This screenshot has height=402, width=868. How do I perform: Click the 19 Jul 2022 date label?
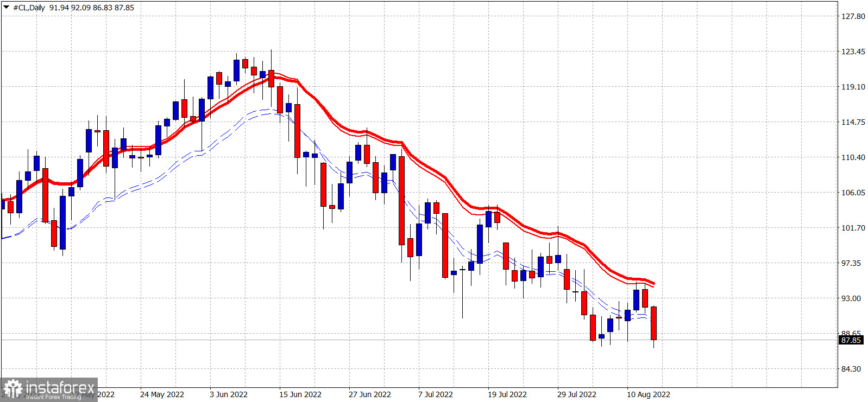pos(507,394)
